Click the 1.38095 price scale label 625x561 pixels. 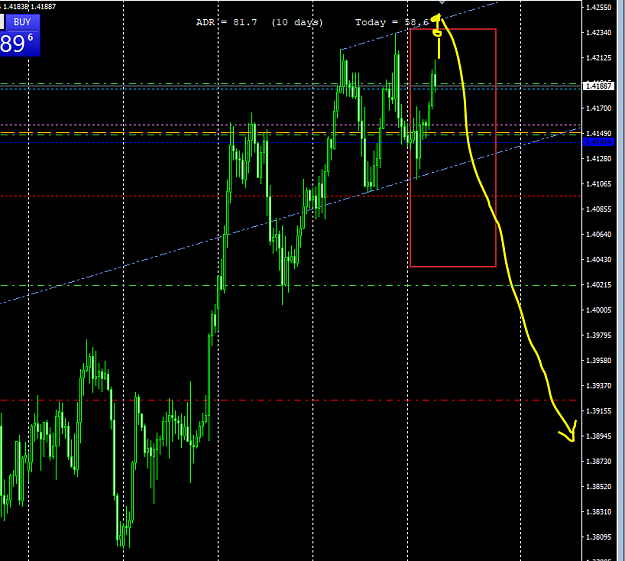599,537
